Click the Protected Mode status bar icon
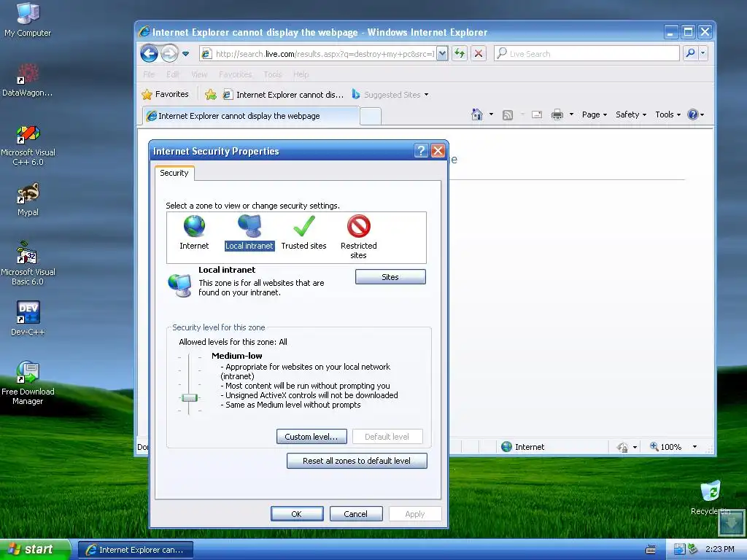The image size is (747, 560). click(622, 447)
